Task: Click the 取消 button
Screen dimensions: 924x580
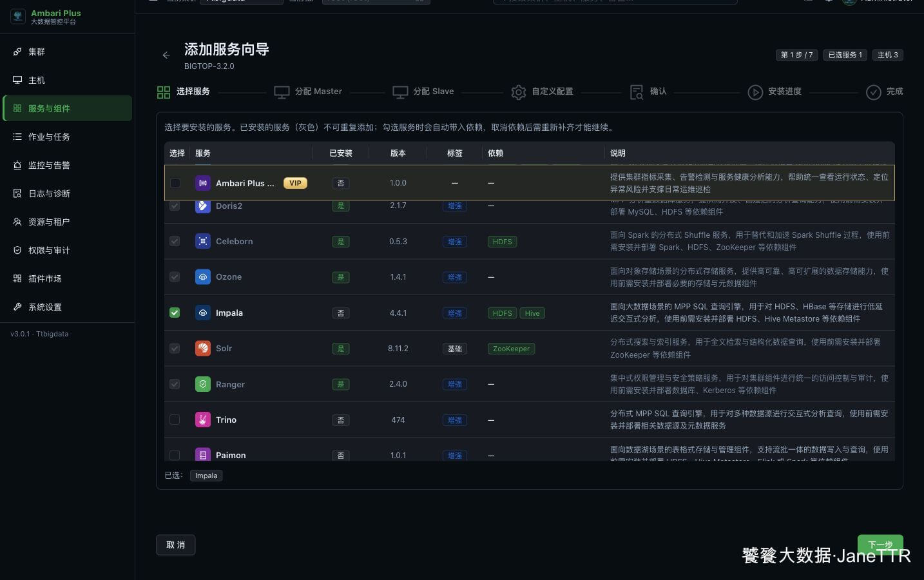Action: tap(175, 545)
